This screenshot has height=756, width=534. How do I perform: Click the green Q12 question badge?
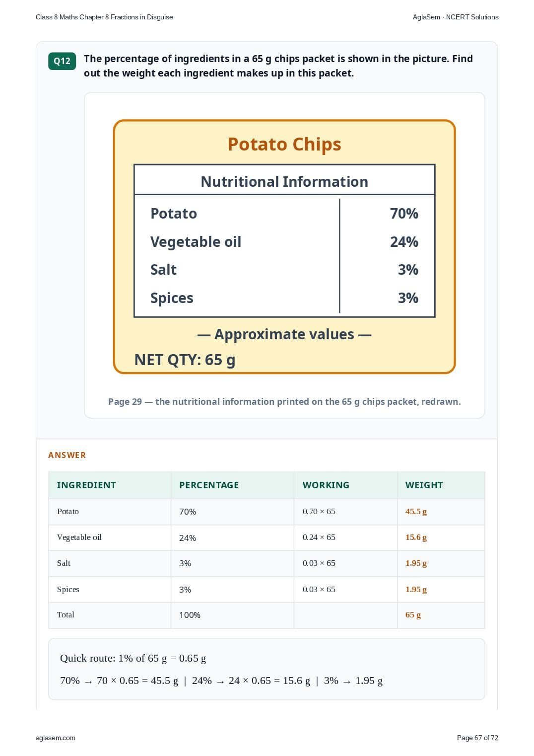[x=62, y=61]
